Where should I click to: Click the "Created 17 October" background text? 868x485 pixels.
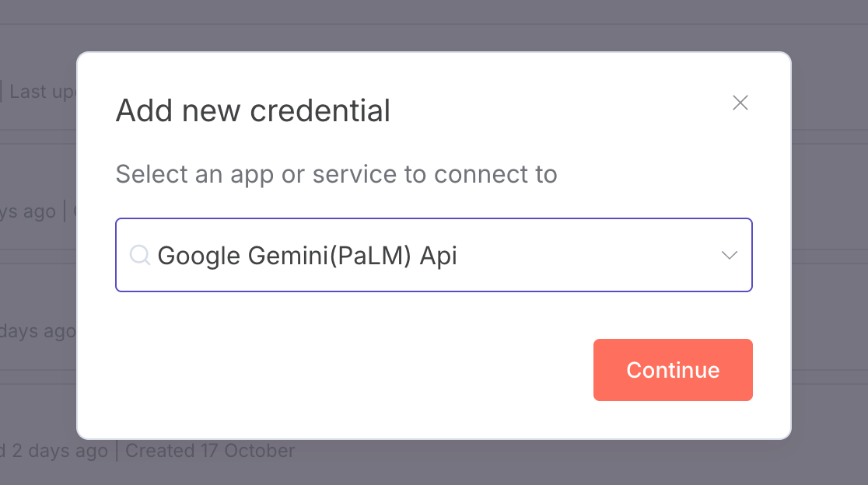pos(210,450)
